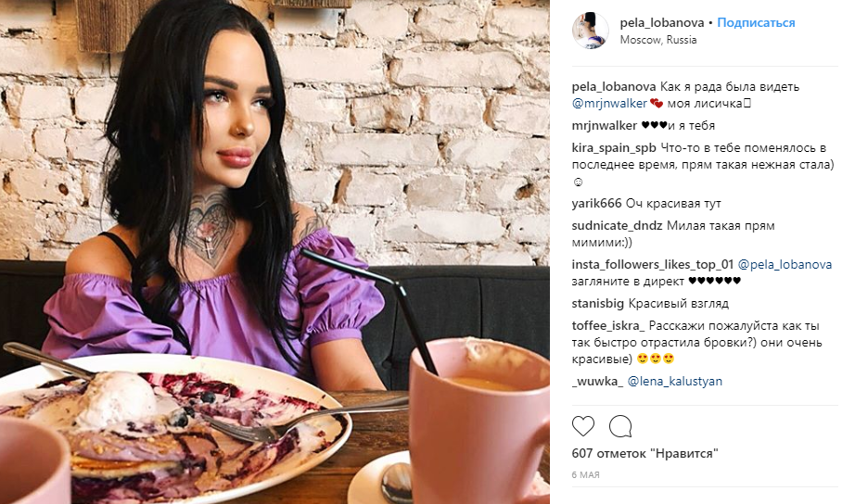Open the @pela_lobanova mention in the comment

(x=785, y=265)
